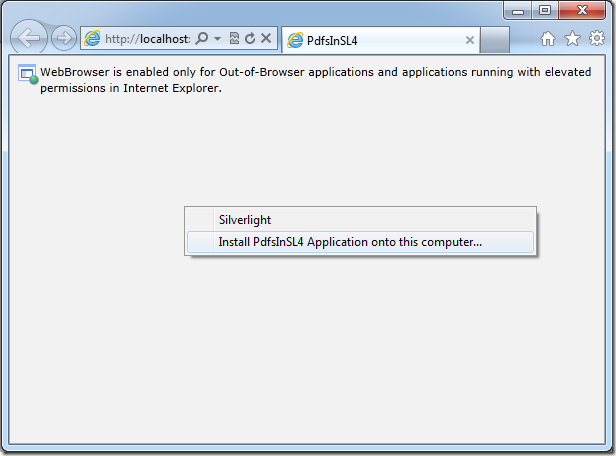Select Install PdfsInSL4 Application onto this computer
616x456 pixels.
pyautogui.click(x=360, y=242)
